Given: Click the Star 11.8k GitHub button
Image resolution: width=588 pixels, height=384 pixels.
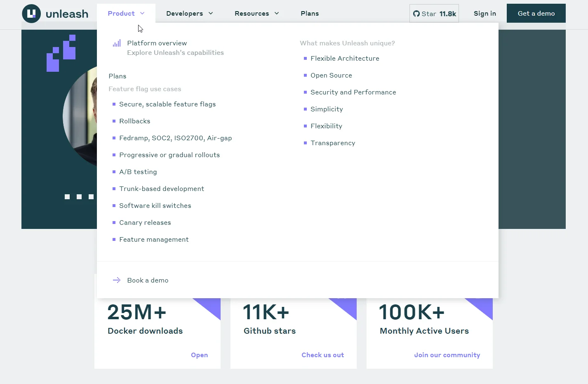Looking at the screenshot, I should point(434,14).
